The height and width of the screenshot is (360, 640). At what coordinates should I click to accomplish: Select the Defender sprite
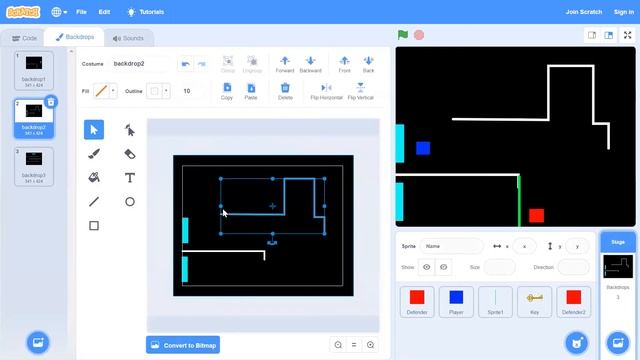[x=417, y=302]
